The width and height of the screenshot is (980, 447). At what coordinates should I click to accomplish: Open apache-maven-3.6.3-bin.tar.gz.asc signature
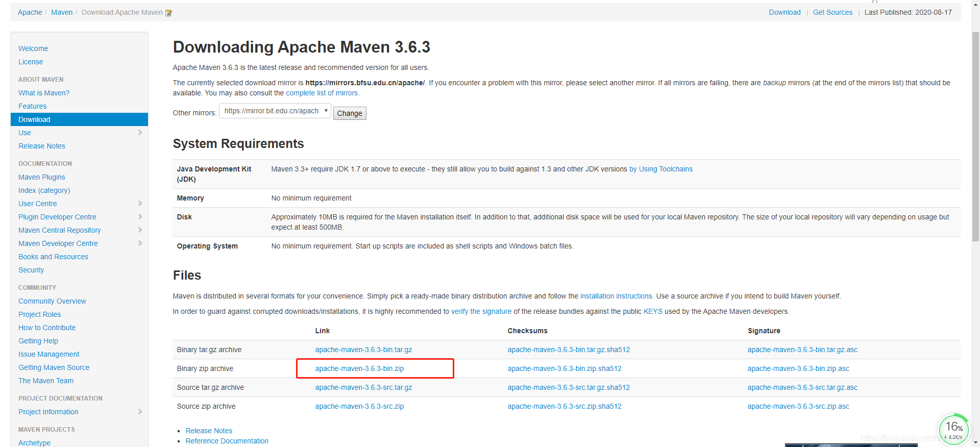tap(802, 350)
